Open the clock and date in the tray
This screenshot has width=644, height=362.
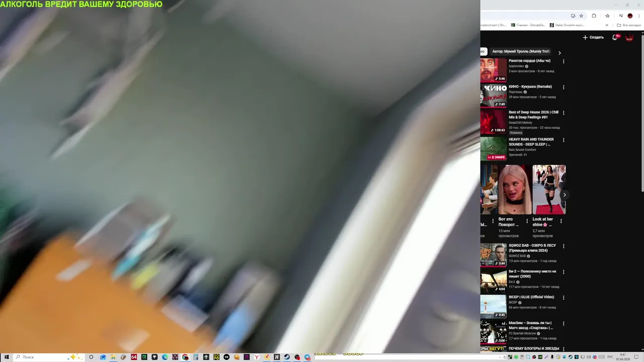pos(623,357)
